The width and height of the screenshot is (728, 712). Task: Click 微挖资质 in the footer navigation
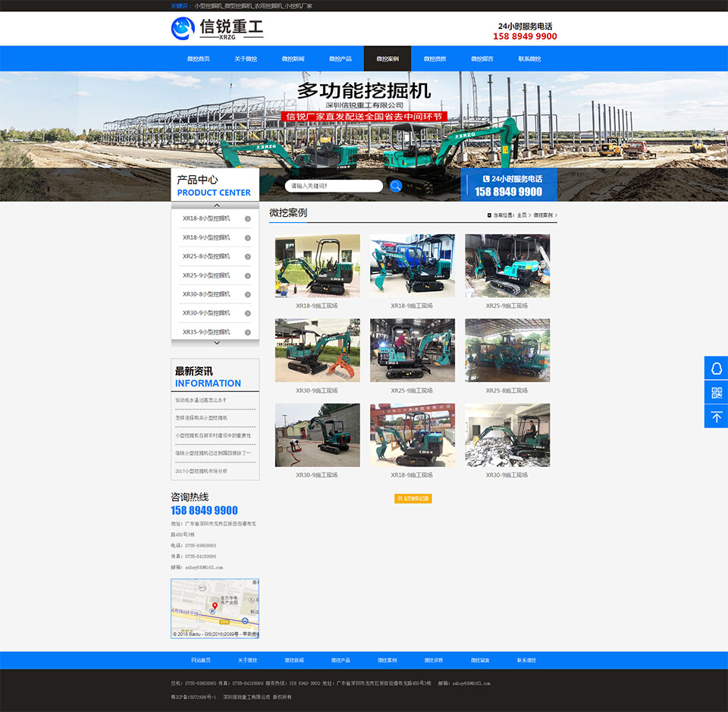point(434,660)
